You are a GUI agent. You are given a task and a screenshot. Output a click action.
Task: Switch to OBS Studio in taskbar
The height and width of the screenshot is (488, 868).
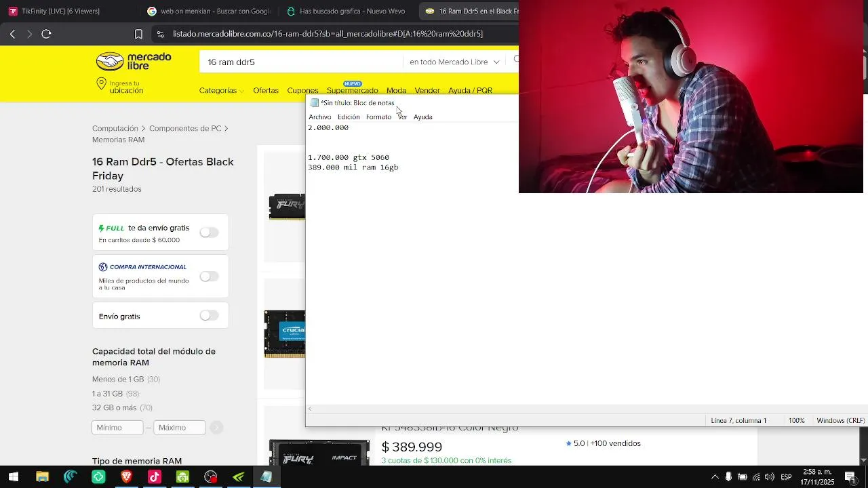(210, 477)
